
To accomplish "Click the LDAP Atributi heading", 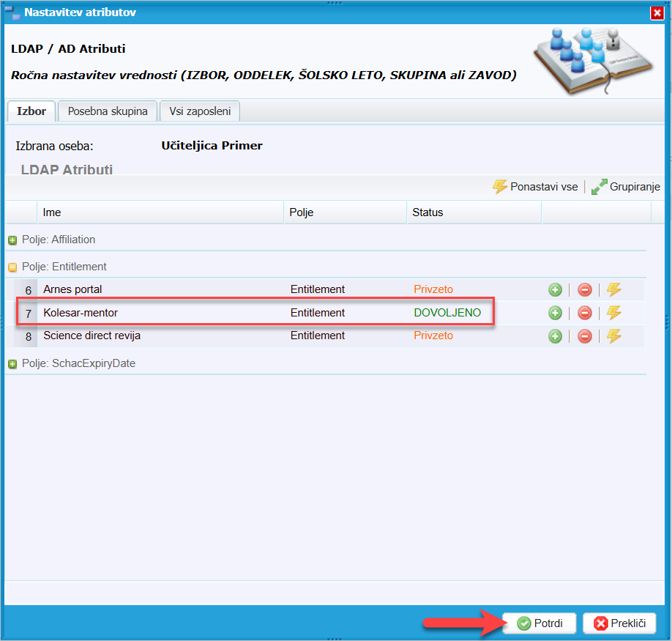I will (67, 169).
